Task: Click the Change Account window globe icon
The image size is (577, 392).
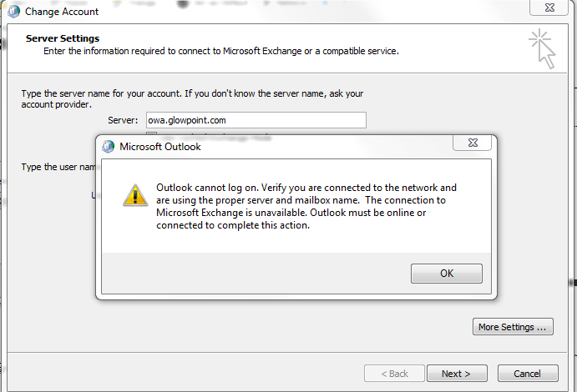Action: coord(13,12)
